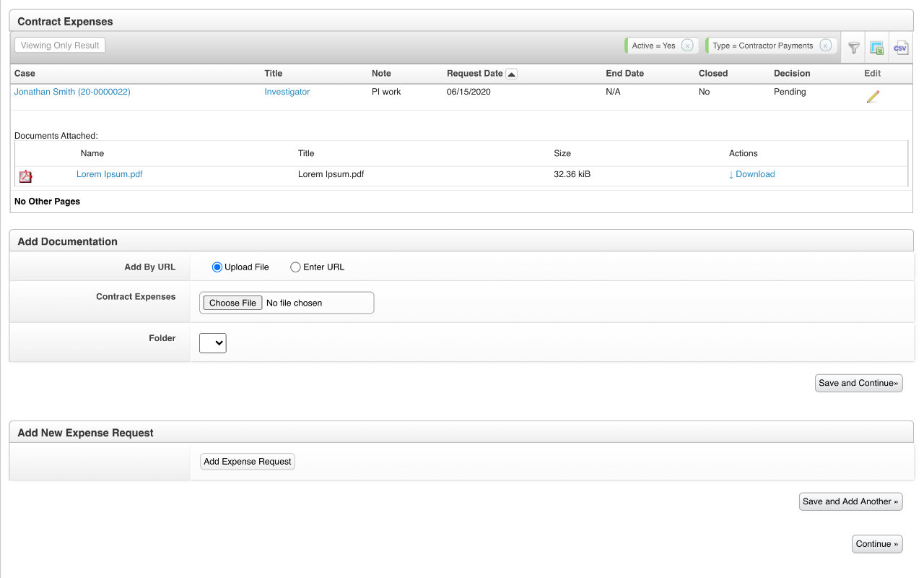Open the filter funnel icon
This screenshot has width=924, height=578.
pos(854,48)
